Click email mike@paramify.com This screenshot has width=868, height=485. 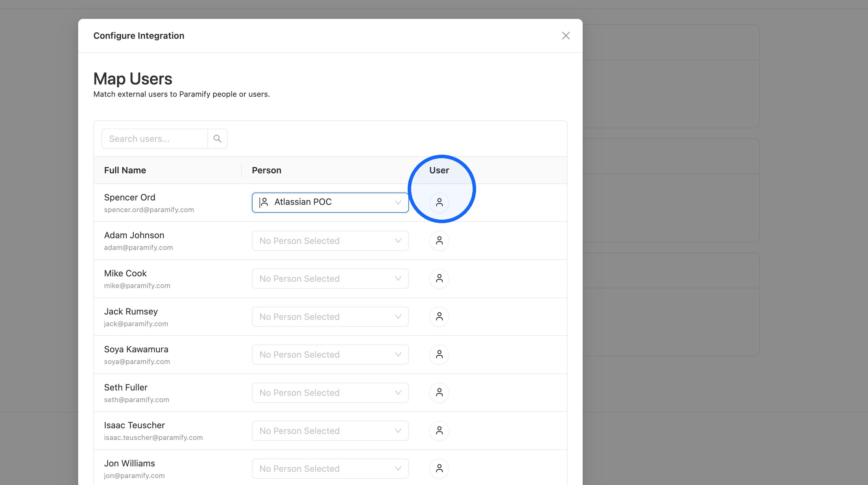coord(137,286)
